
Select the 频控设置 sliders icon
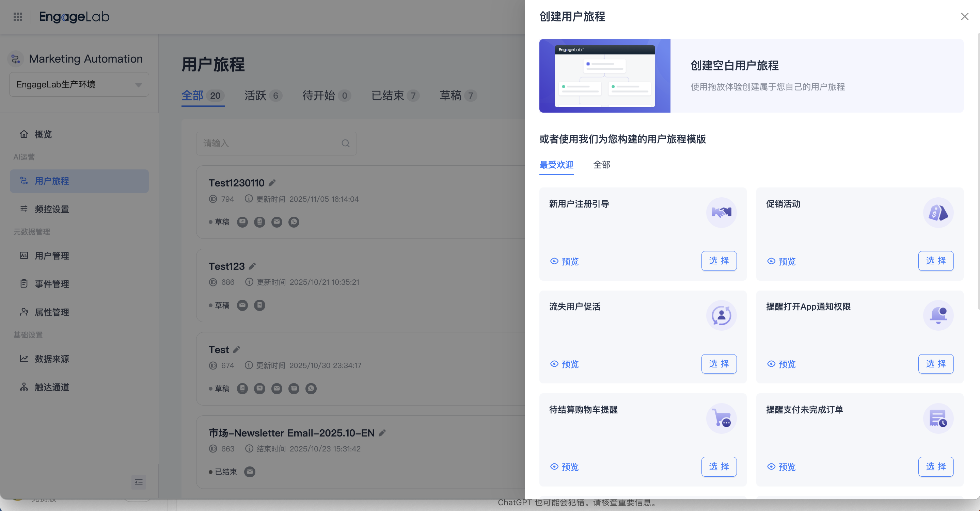click(x=23, y=209)
